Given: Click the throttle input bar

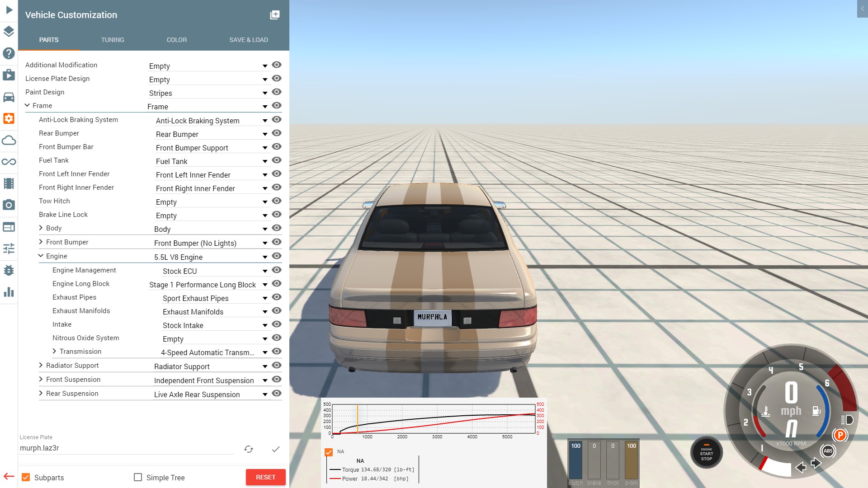Looking at the screenshot, I should (613, 460).
